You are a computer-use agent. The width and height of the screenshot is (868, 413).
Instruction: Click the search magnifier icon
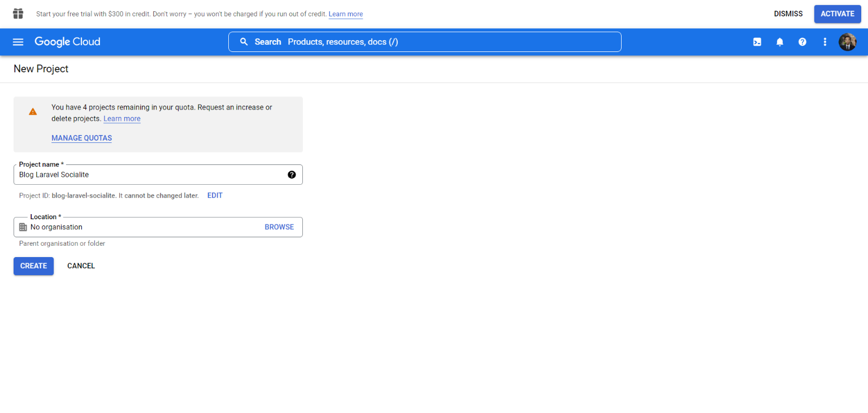tap(244, 42)
